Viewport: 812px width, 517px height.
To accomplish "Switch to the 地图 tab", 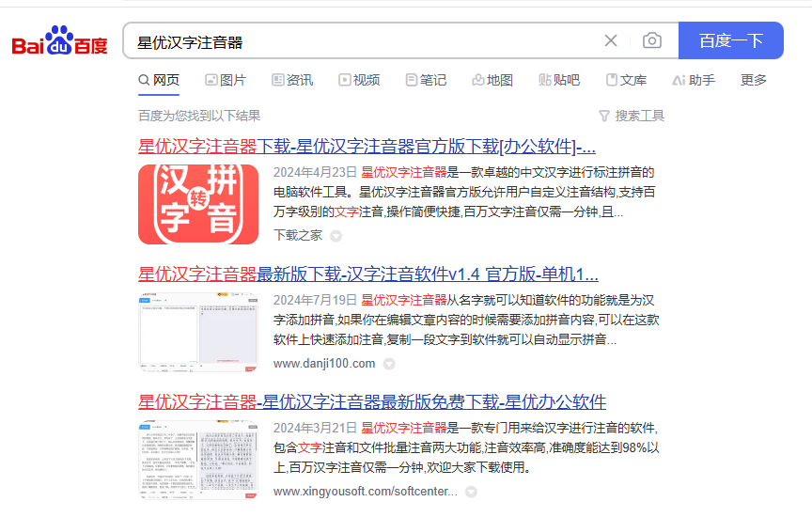I will [x=492, y=80].
